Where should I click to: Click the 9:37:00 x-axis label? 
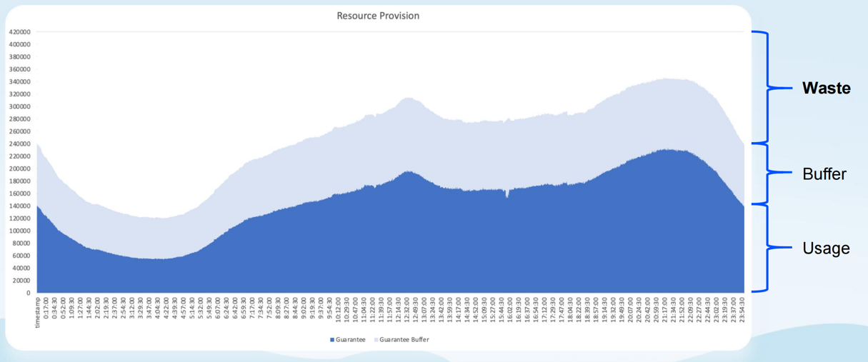point(321,307)
